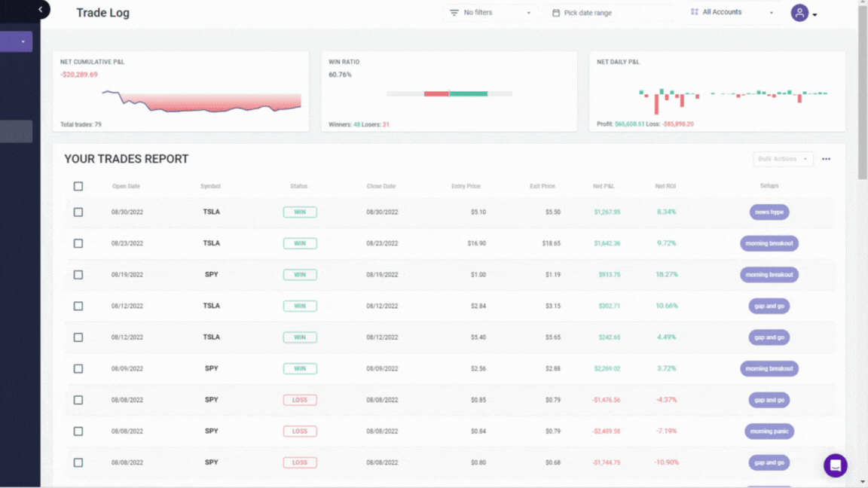
Task: Open the user profile avatar menu
Action: pos(799,13)
